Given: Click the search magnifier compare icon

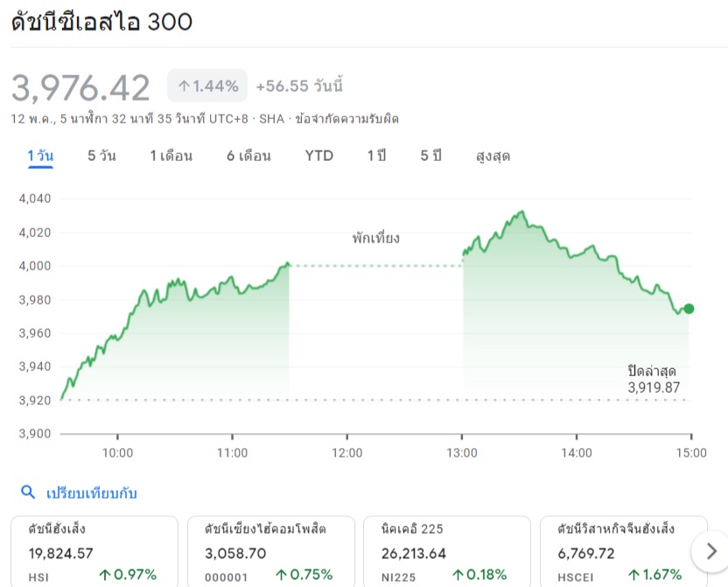Looking at the screenshot, I should click(x=28, y=493).
